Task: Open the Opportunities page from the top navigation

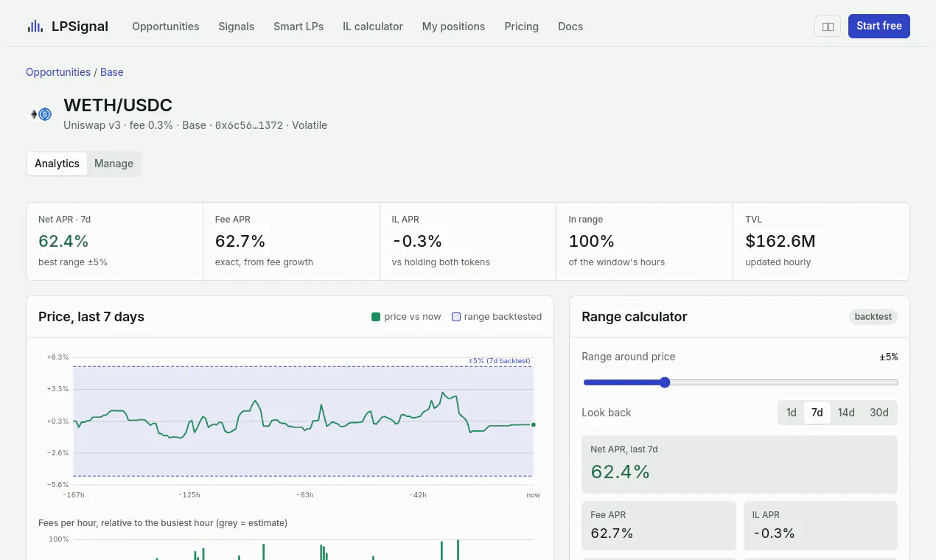Action: (x=166, y=27)
